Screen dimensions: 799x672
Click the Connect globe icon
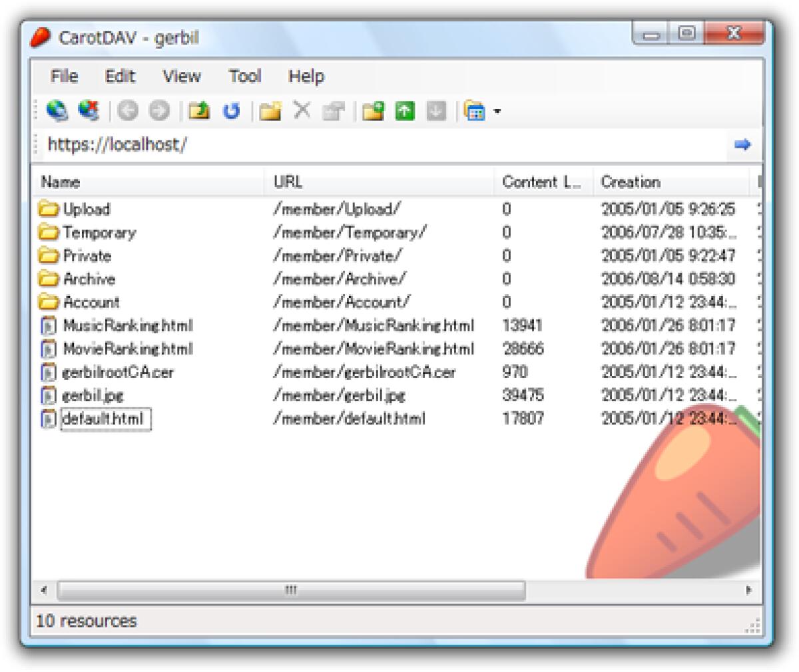[x=59, y=111]
